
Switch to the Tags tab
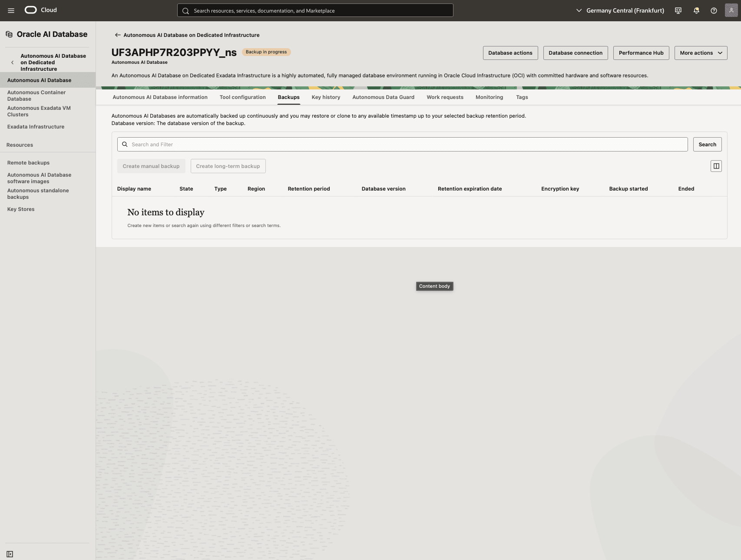522,97
